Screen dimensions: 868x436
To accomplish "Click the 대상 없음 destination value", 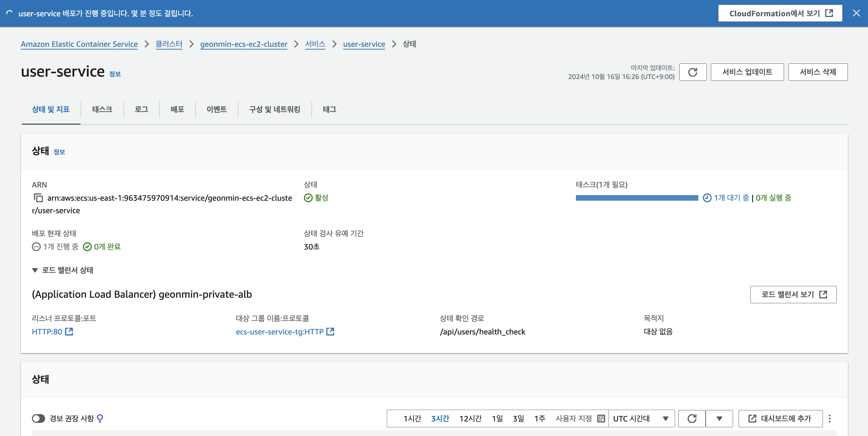I will [658, 332].
